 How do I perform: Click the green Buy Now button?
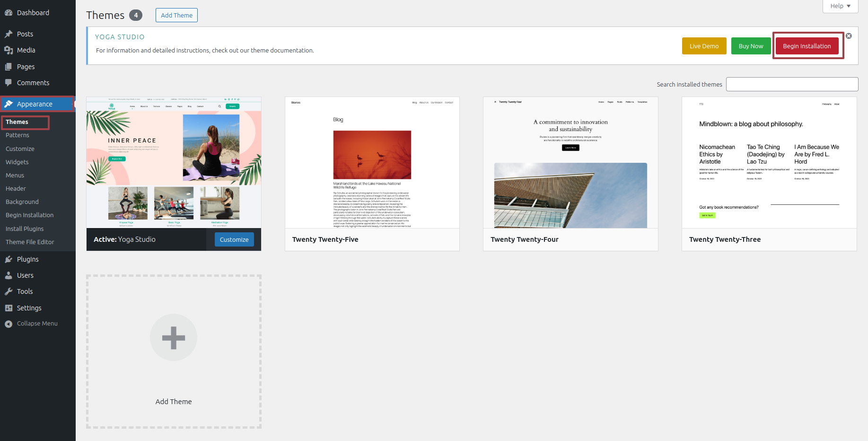[x=751, y=46]
